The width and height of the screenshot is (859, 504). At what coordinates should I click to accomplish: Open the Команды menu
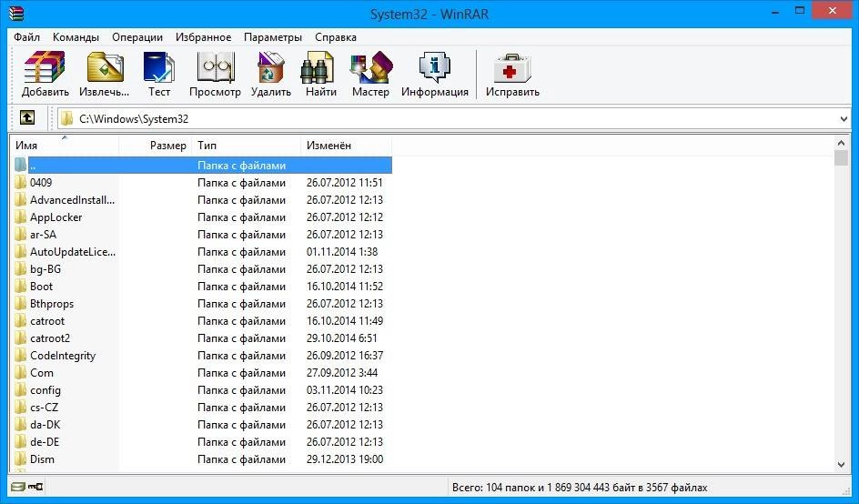(x=76, y=37)
